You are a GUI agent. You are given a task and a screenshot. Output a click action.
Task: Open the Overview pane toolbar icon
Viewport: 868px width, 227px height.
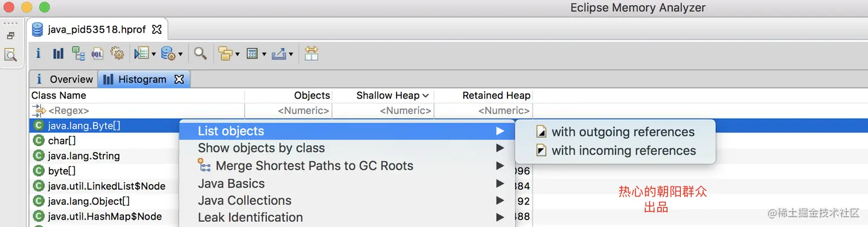click(x=38, y=53)
